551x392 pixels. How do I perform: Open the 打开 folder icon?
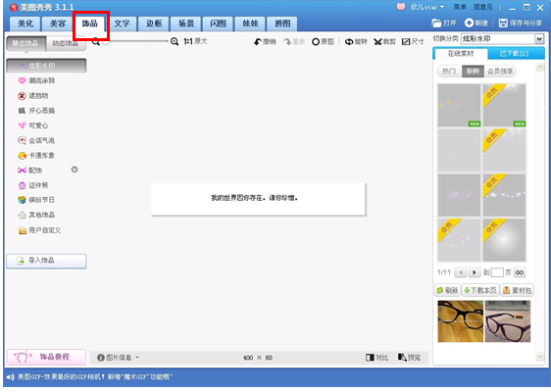coord(436,24)
